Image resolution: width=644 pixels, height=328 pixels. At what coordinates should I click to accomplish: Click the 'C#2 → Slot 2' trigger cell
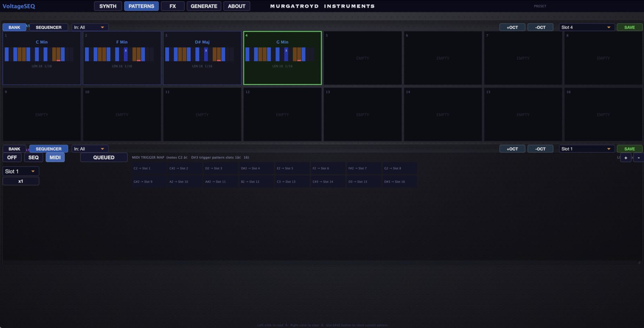[185, 168]
